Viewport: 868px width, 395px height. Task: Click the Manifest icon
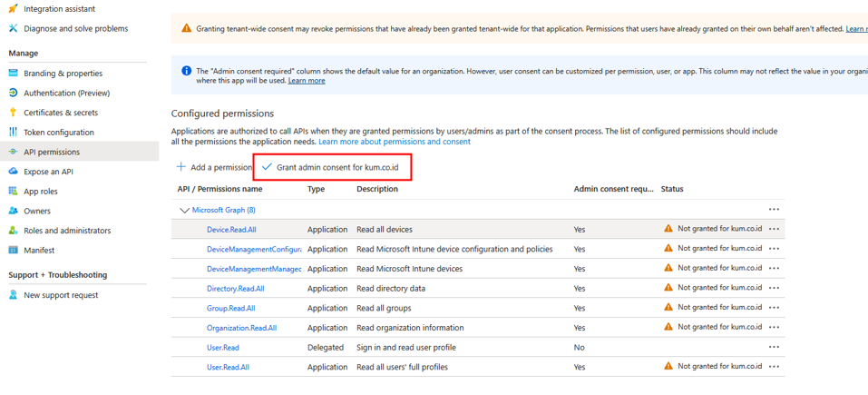14,251
